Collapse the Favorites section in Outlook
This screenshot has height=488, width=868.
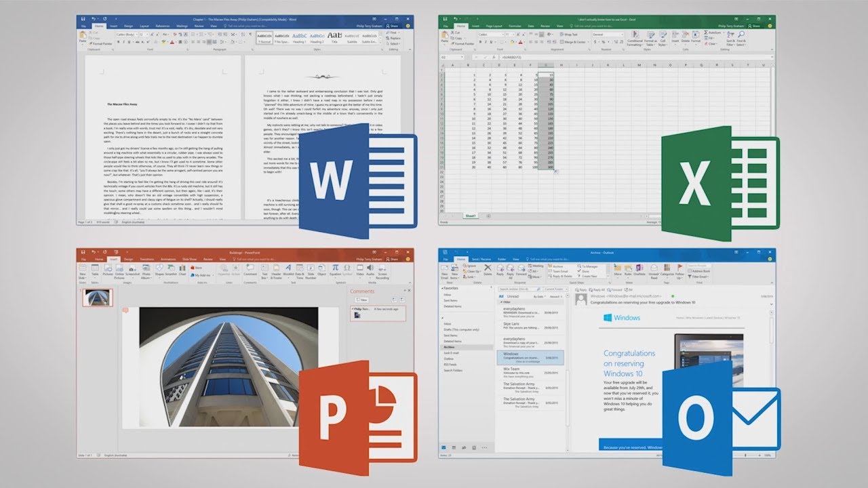coord(442,289)
